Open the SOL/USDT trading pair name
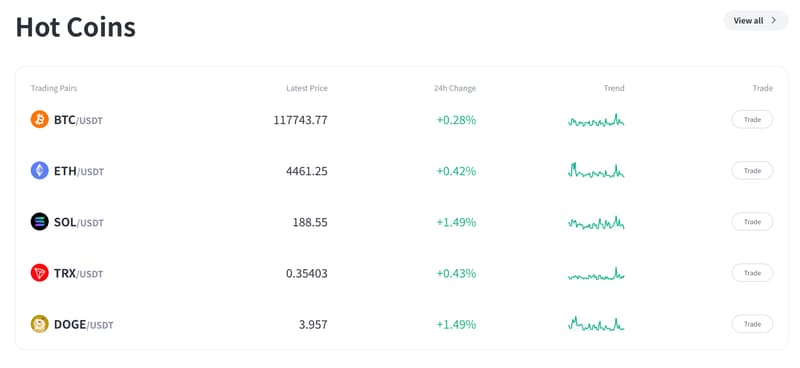 [x=79, y=223]
